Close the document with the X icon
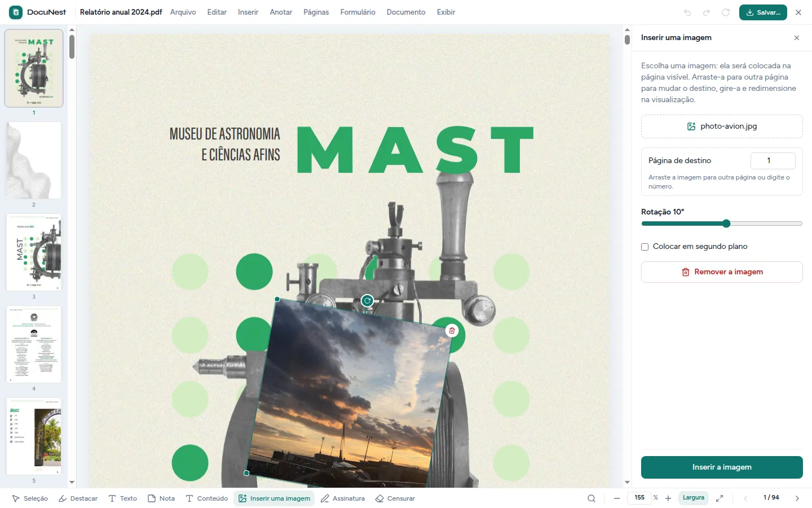 (x=798, y=12)
